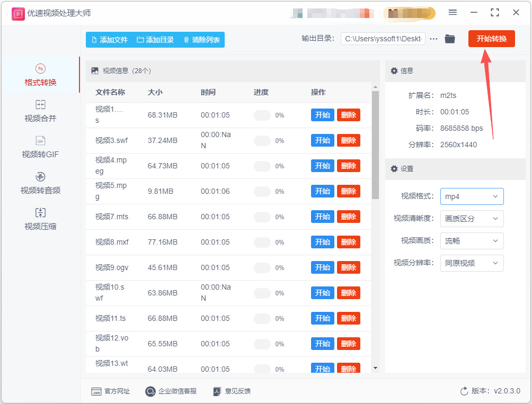Click 添加目录 to add a folder

click(x=155, y=40)
